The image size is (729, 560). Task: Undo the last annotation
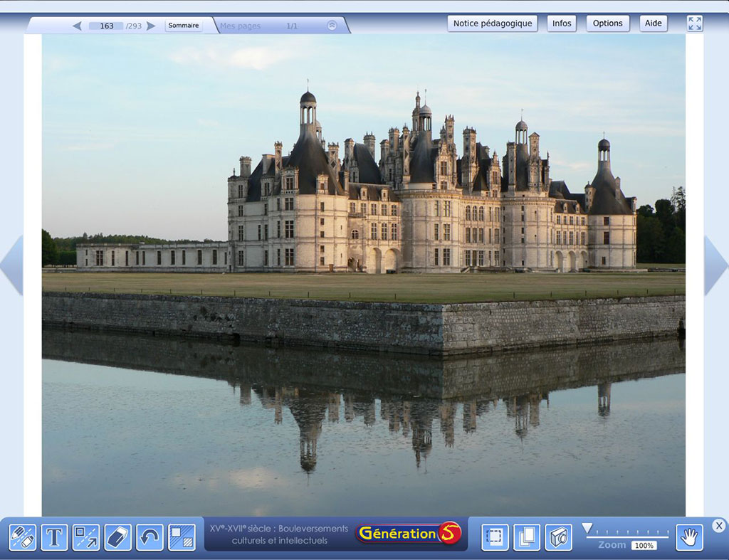[150, 537]
